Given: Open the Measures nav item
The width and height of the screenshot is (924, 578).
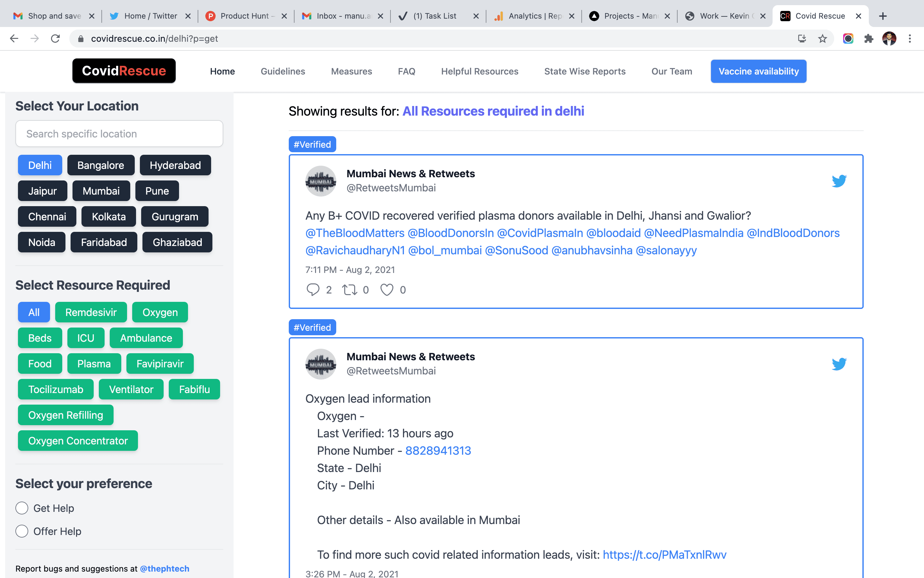Looking at the screenshot, I should 352,72.
